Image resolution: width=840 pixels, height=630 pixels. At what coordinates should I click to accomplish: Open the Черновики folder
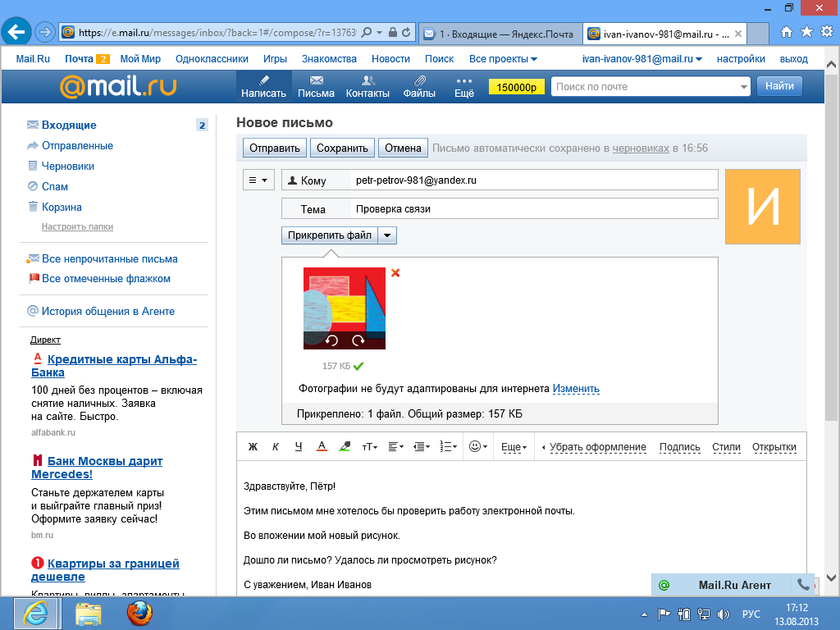tap(68, 166)
